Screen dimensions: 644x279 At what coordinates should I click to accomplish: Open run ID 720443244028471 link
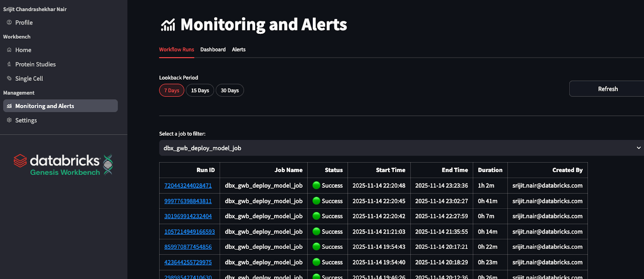[188, 186]
